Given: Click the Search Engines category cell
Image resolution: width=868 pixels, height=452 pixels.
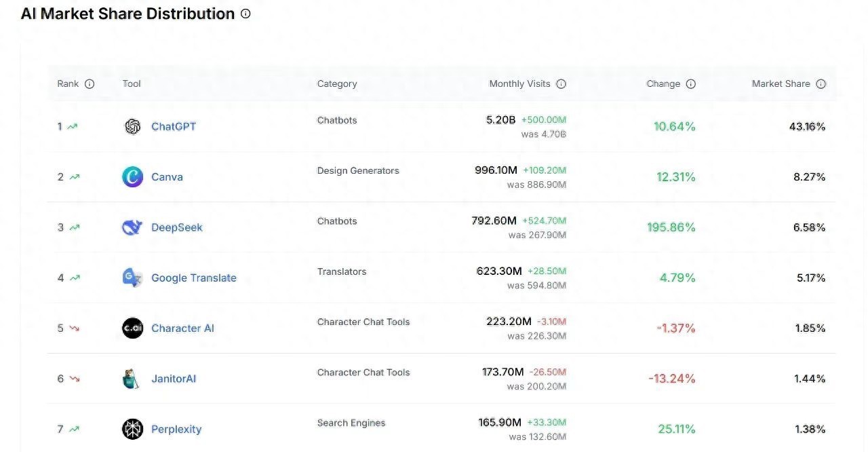Looking at the screenshot, I should coord(351,423).
